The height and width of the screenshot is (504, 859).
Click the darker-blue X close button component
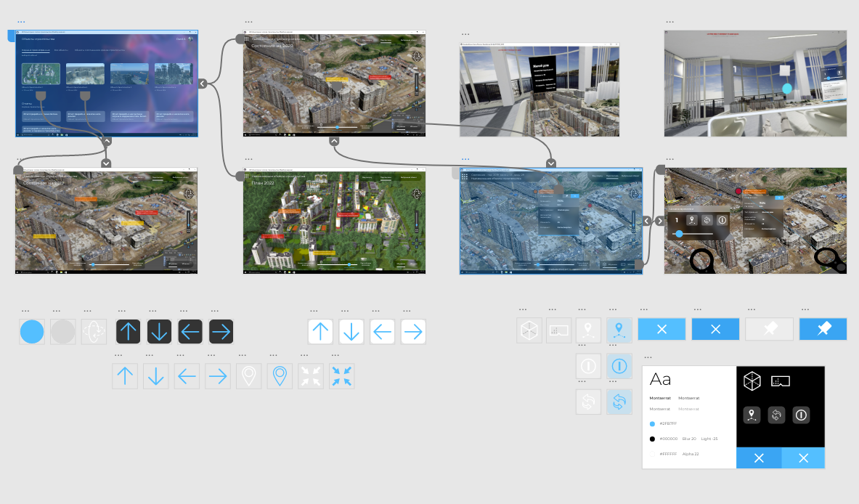tap(715, 329)
